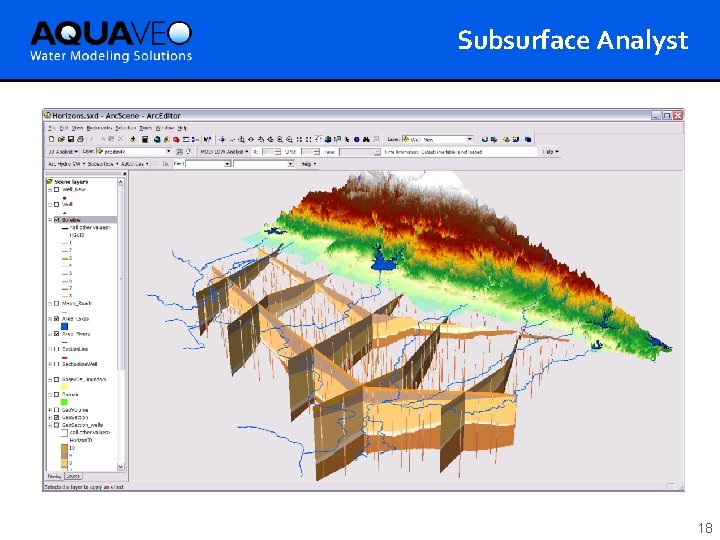Open Help dropdown on the Arc Hydro toolbar
The image size is (720, 540).
click(x=309, y=164)
